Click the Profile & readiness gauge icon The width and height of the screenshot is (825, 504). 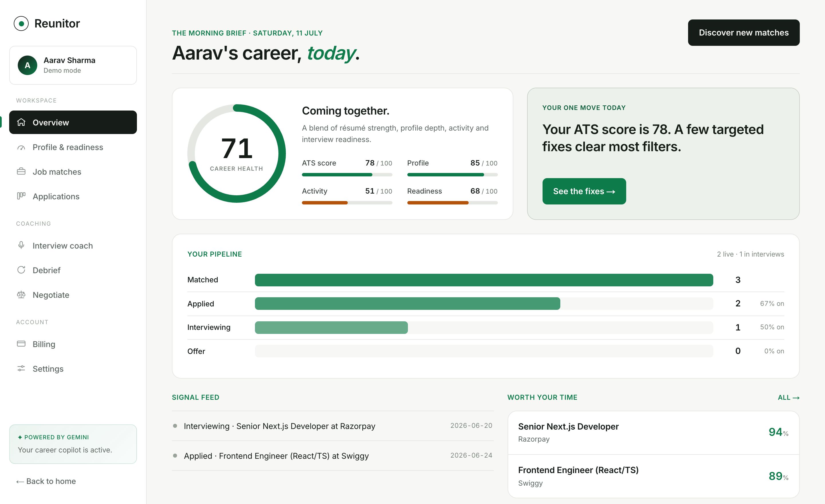click(x=21, y=147)
